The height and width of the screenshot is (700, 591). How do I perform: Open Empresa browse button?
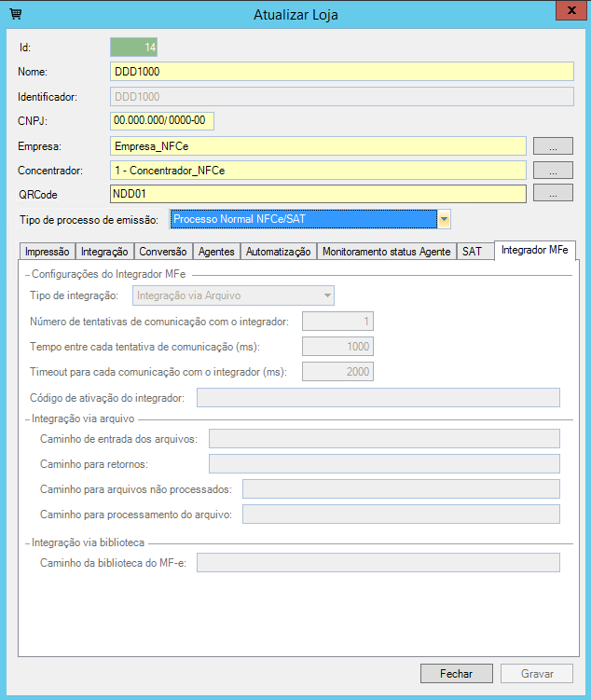coord(553,146)
